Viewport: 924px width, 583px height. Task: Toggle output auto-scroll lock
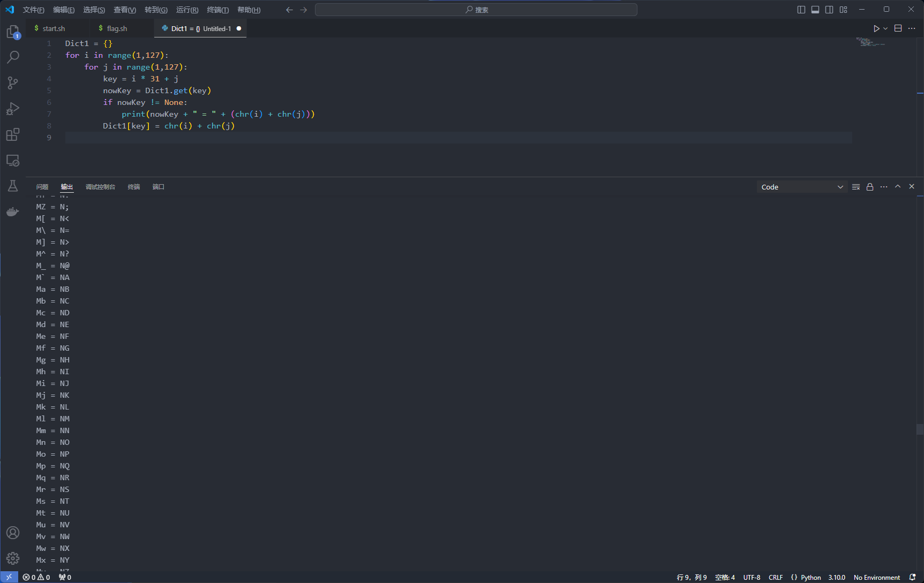click(870, 187)
